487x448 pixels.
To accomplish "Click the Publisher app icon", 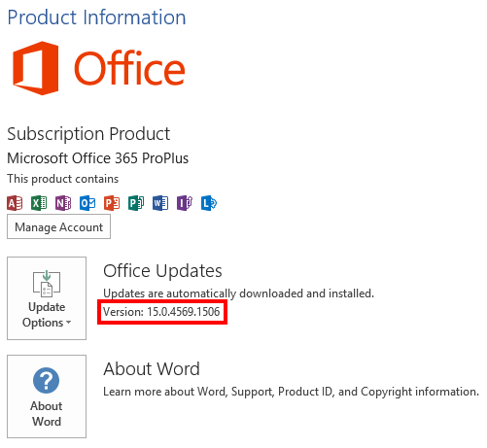I will point(136,203).
